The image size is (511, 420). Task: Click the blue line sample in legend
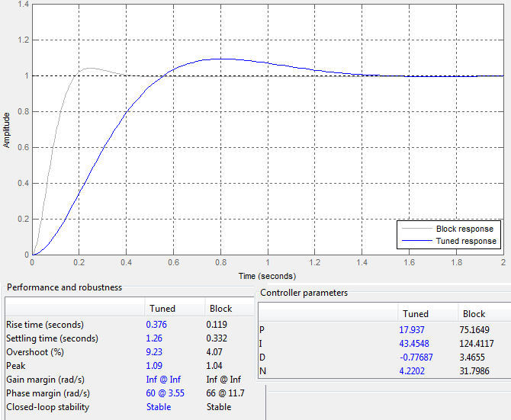tap(416, 241)
